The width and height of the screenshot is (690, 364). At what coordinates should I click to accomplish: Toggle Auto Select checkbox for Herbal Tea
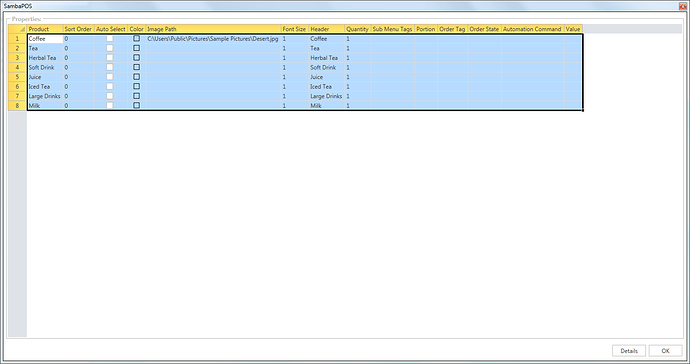click(x=110, y=58)
